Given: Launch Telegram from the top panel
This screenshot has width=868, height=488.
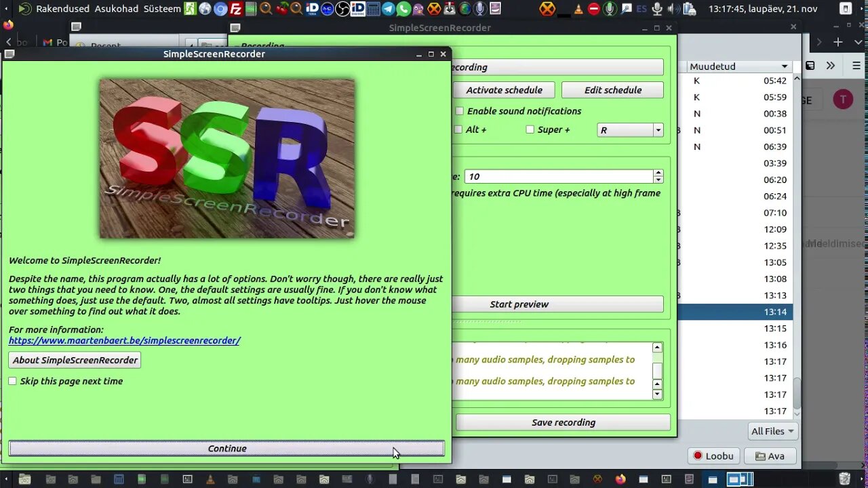Looking at the screenshot, I should tap(388, 9).
